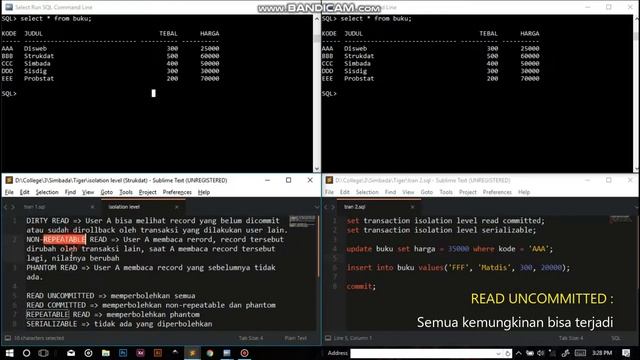
Task: Click the 'commit;' line in tran 2.sql
Action: (361, 287)
